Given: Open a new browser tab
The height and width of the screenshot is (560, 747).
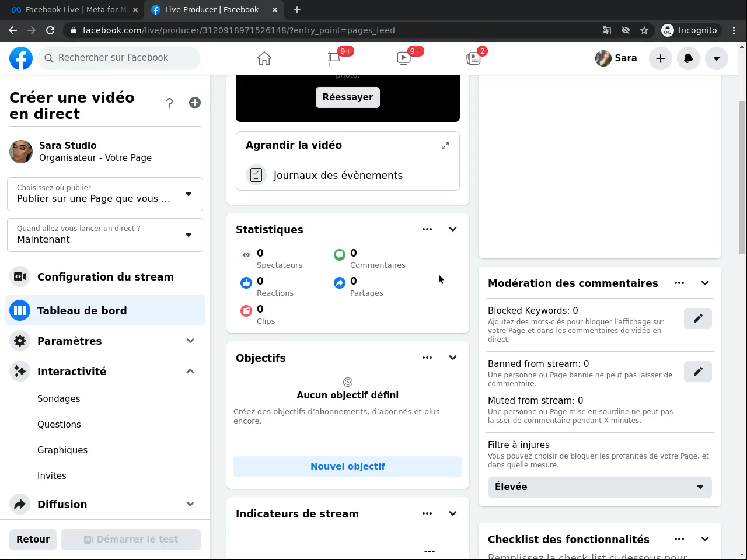Looking at the screenshot, I should (x=297, y=10).
